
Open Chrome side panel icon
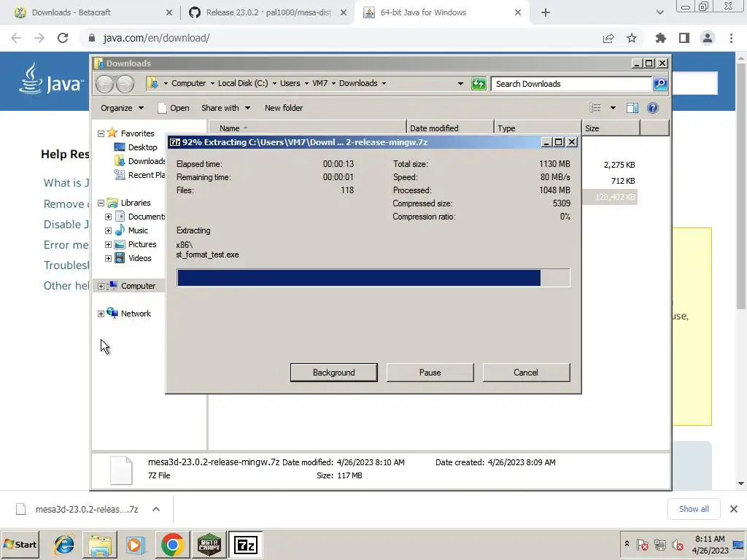pyautogui.click(x=684, y=38)
